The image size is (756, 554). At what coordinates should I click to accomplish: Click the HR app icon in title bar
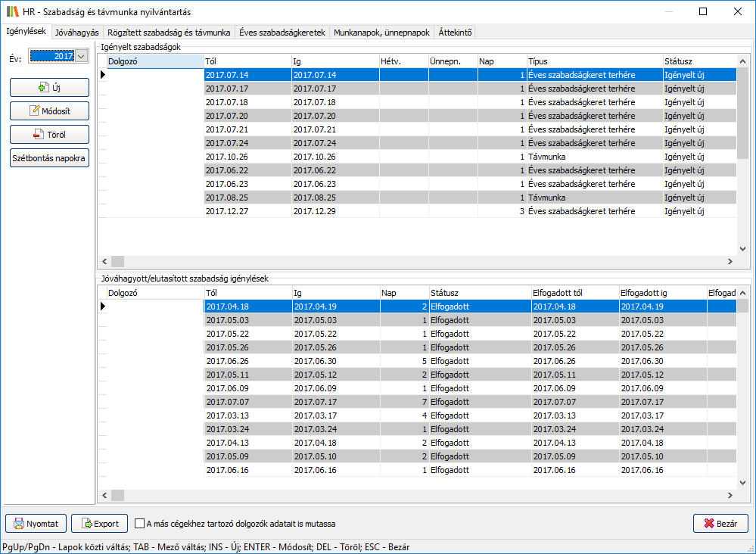11,11
